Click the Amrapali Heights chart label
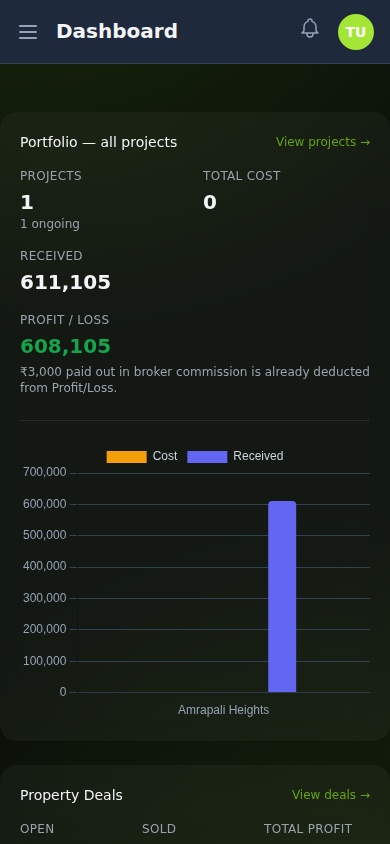 223,710
